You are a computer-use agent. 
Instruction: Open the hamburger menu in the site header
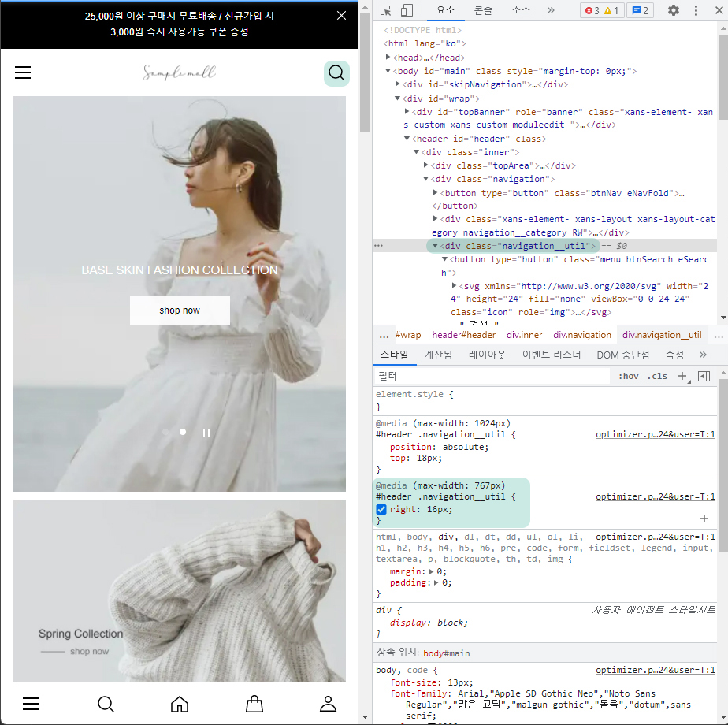(x=23, y=72)
